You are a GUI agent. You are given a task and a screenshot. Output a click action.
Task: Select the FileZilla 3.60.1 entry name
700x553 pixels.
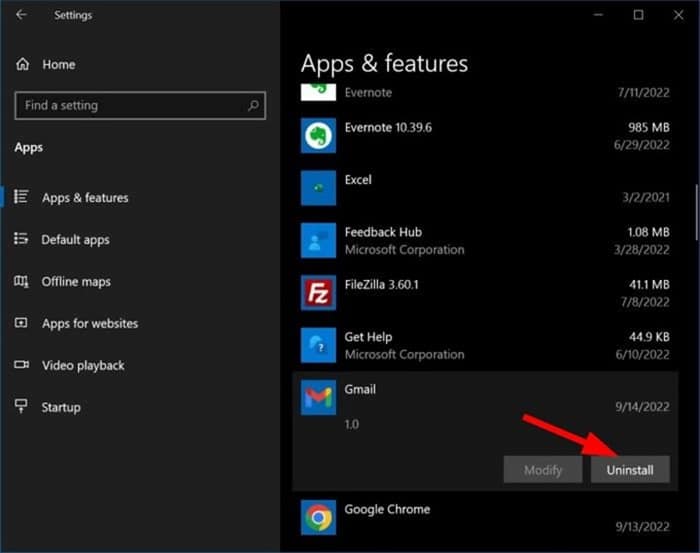pos(382,285)
